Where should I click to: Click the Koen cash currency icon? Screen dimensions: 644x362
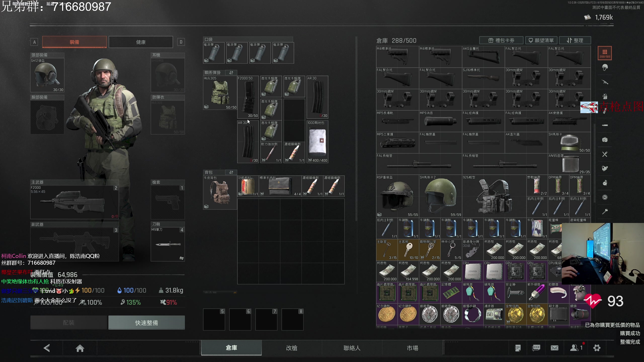point(587,17)
